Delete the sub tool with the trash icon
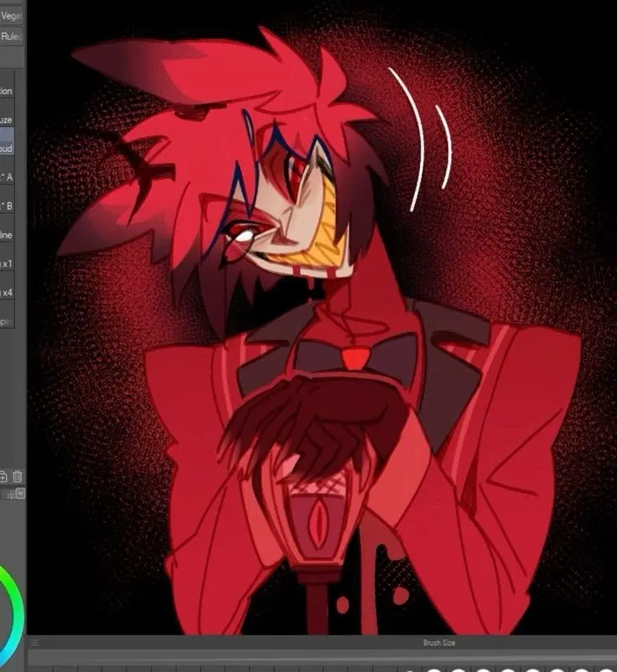Viewport: 617px width, 672px height. point(17,477)
